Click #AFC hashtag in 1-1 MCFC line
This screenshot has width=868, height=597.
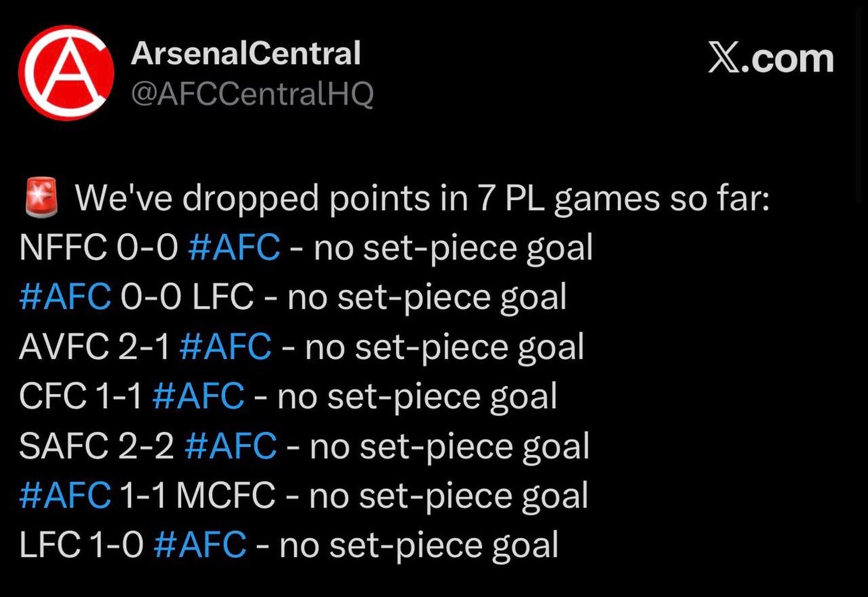pos(66,495)
